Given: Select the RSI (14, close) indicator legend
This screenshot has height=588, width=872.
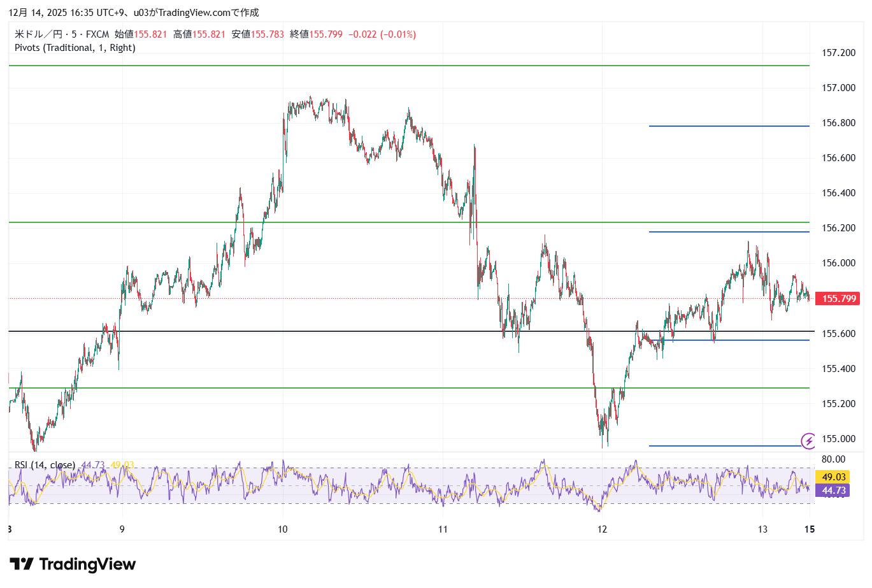Looking at the screenshot, I should pyautogui.click(x=45, y=465).
